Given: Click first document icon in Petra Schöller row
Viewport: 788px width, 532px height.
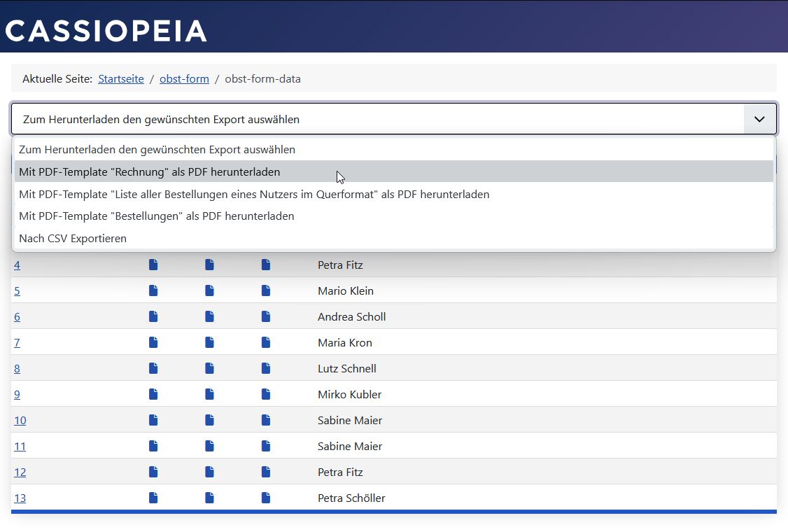Looking at the screenshot, I should click(153, 498).
